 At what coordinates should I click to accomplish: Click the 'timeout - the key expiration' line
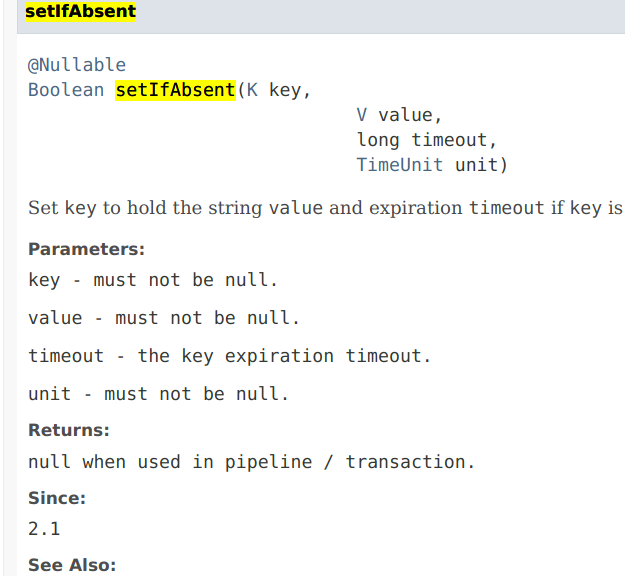[x=230, y=356]
